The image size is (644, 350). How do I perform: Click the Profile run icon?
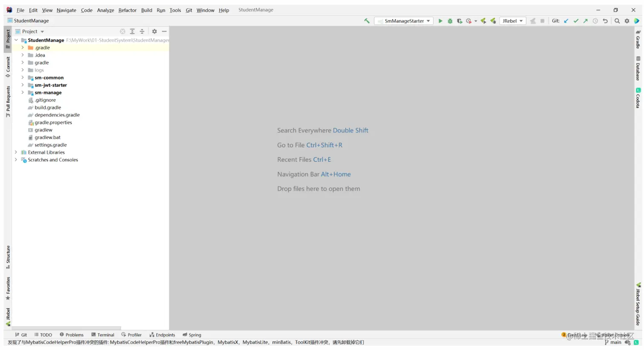pos(469,21)
